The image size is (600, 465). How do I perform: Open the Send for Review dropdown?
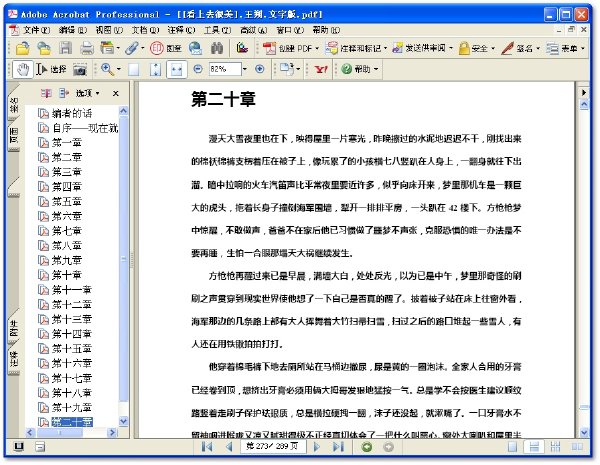tap(423, 48)
